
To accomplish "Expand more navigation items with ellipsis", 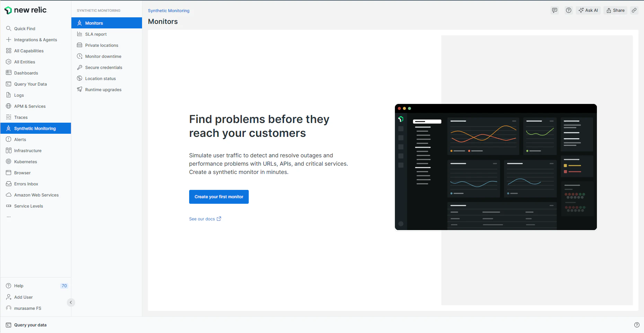I will 9,217.
